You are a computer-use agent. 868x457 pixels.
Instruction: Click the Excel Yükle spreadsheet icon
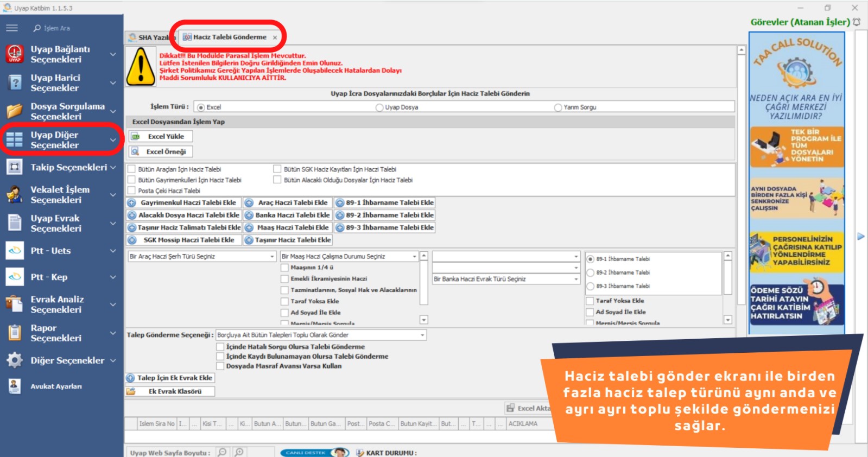coord(136,136)
